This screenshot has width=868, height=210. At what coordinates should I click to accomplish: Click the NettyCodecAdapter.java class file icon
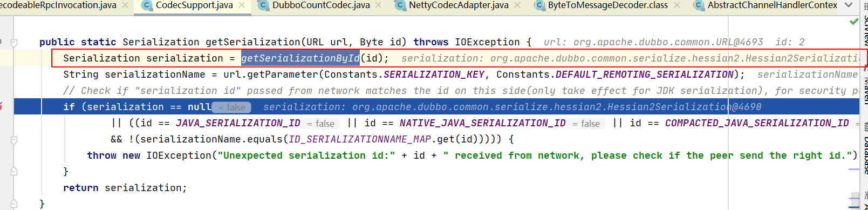point(400,5)
